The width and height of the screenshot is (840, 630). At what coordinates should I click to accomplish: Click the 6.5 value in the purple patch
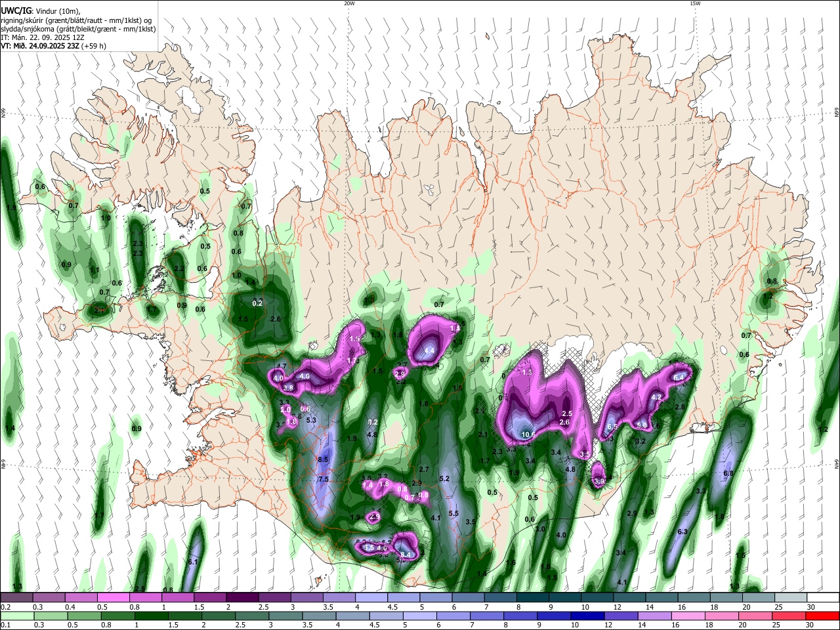tap(612, 427)
